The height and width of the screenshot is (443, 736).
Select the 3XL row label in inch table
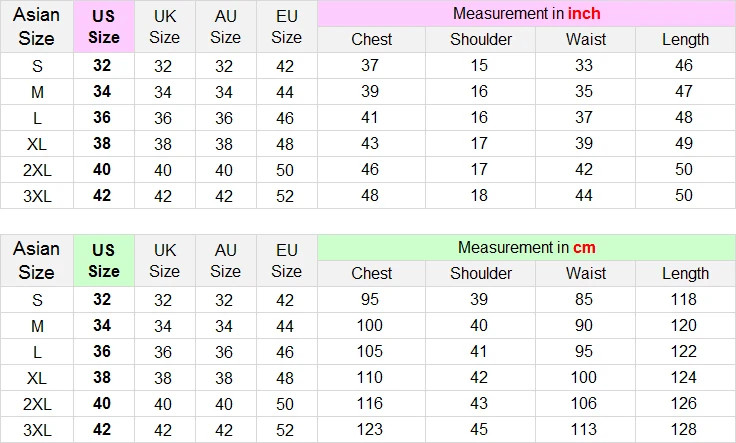click(37, 196)
